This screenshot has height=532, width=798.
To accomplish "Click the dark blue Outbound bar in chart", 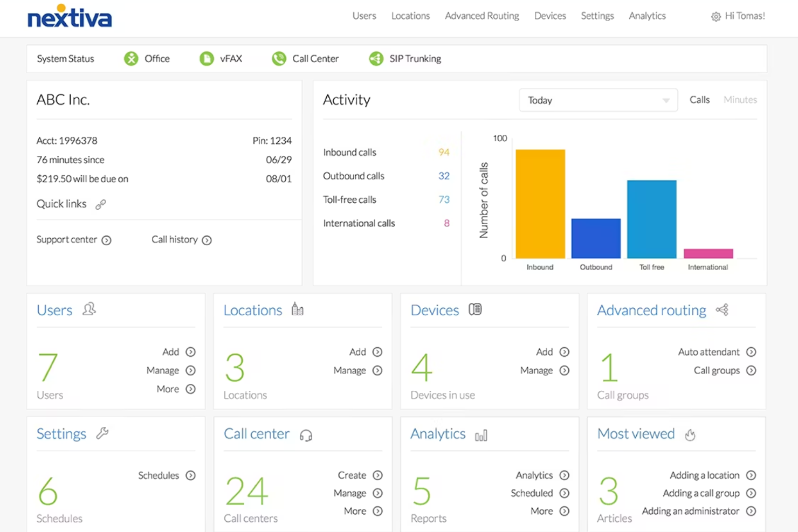I will point(596,238).
